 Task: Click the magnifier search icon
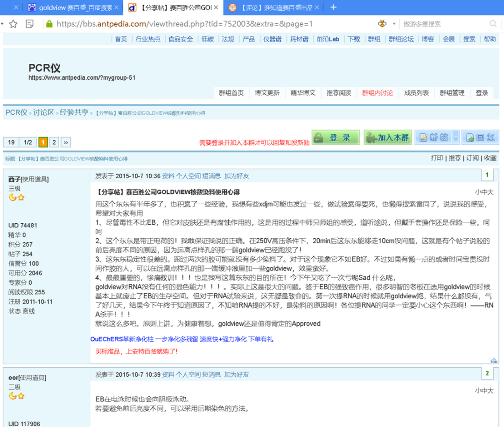[493, 24]
